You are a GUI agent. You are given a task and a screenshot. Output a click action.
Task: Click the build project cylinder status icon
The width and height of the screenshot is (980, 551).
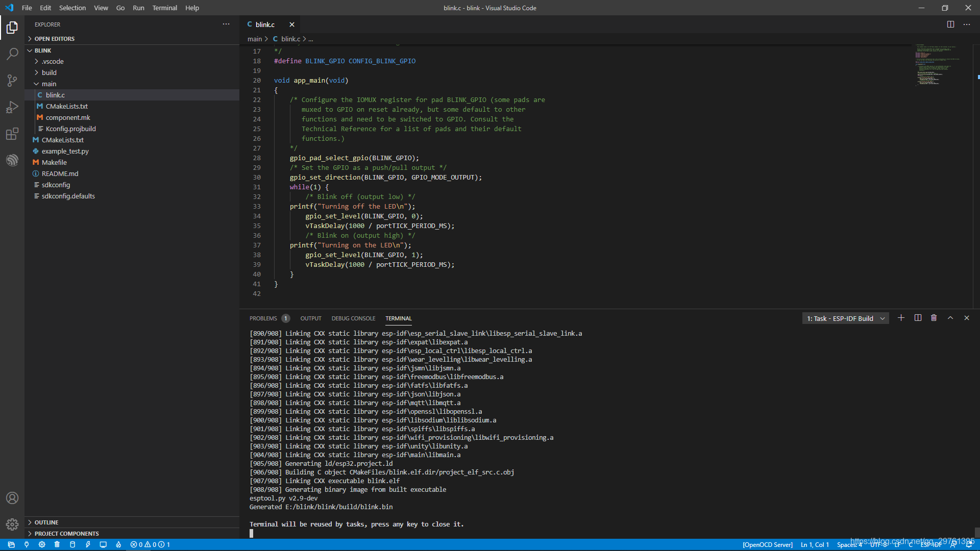pyautogui.click(x=72, y=544)
